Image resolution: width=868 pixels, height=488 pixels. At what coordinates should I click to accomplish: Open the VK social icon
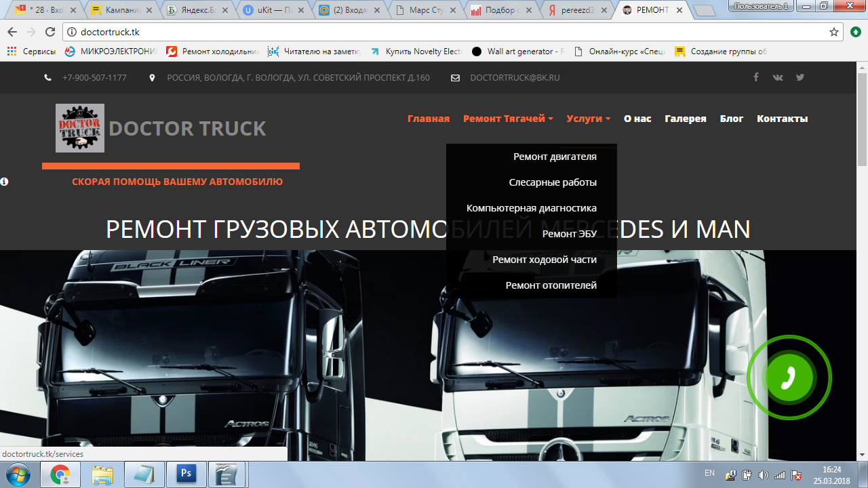(778, 77)
